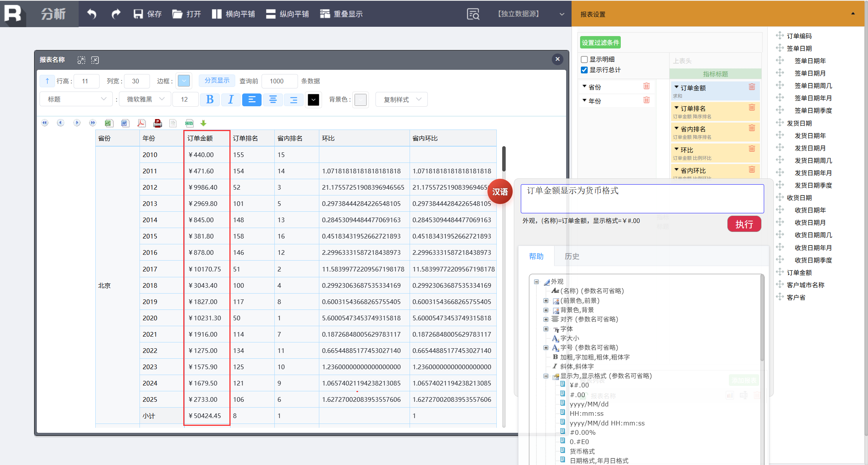Toggle bold text formatting

[x=210, y=100]
